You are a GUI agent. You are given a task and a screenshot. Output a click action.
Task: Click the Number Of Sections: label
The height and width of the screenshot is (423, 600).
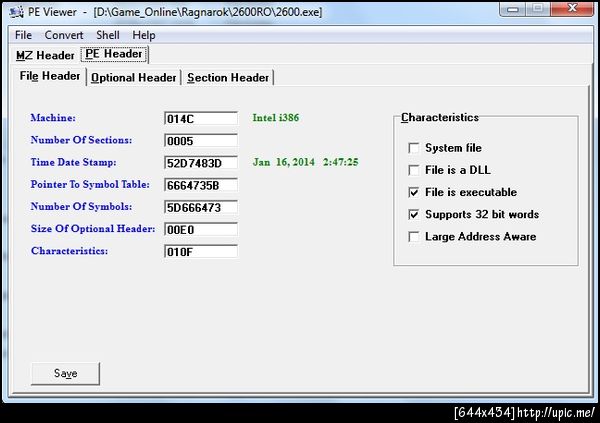[x=81, y=140]
